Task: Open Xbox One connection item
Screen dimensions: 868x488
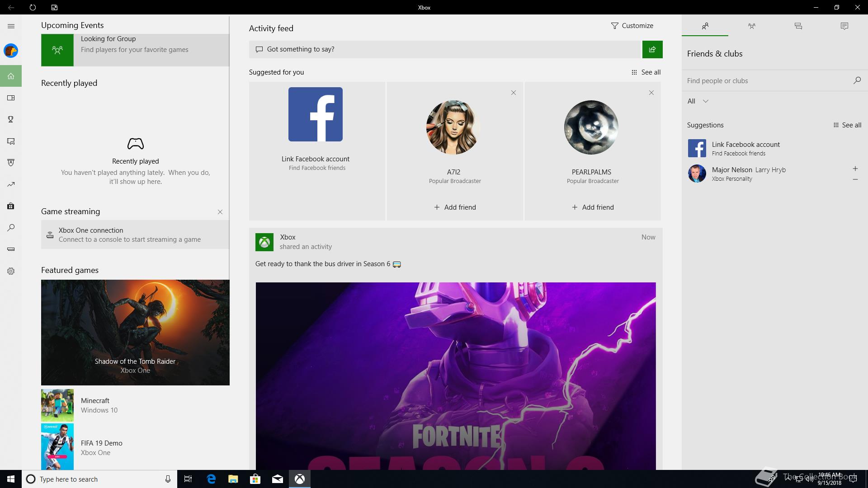Action: coord(135,235)
